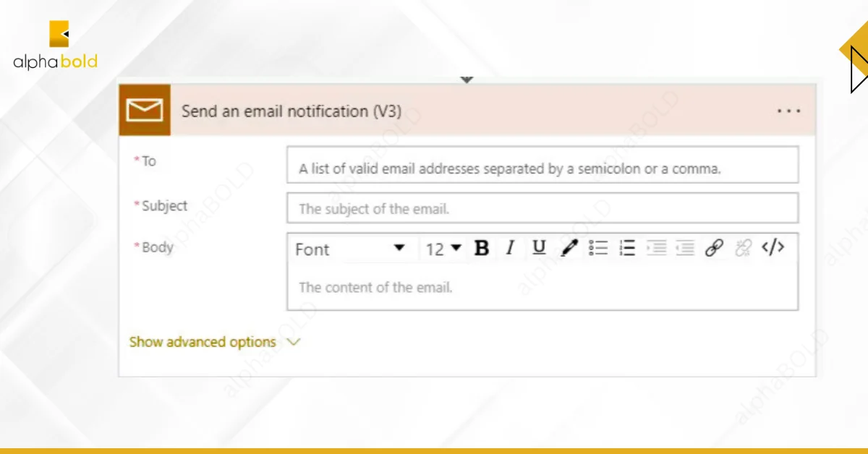Click the To email addresses field
Screen dimensions: 868x454
tap(542, 165)
